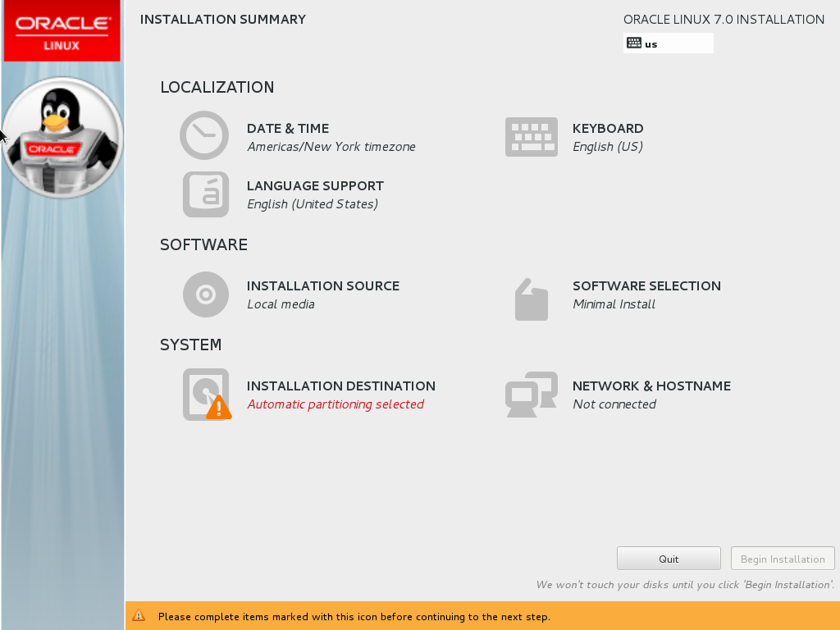Click the Begin Installation button
This screenshot has width=840, height=630.
click(x=783, y=559)
